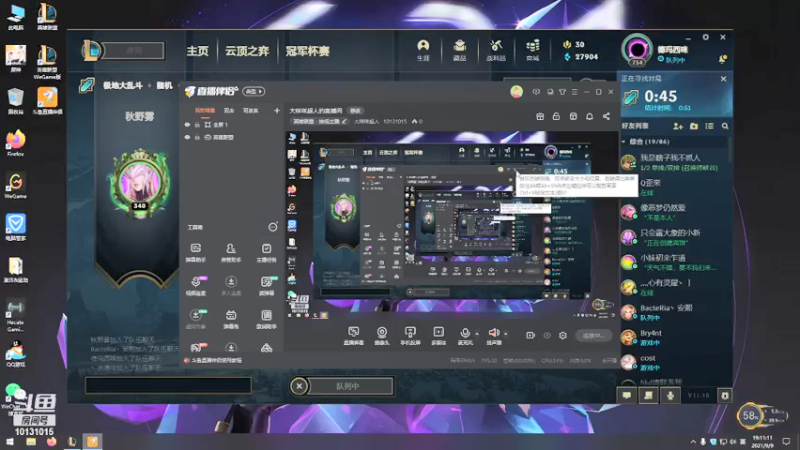The image size is (800, 450).
Task: Open the 云顶之弈 tab
Action: pos(247,51)
